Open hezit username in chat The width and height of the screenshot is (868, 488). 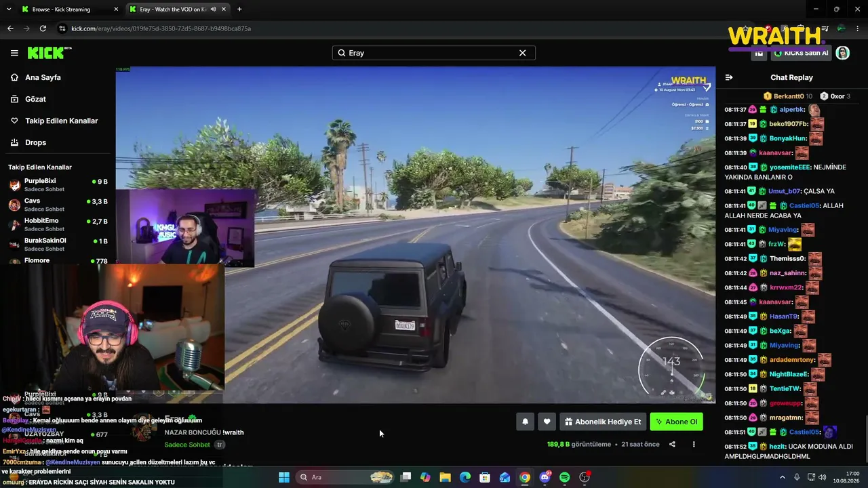[x=778, y=447]
